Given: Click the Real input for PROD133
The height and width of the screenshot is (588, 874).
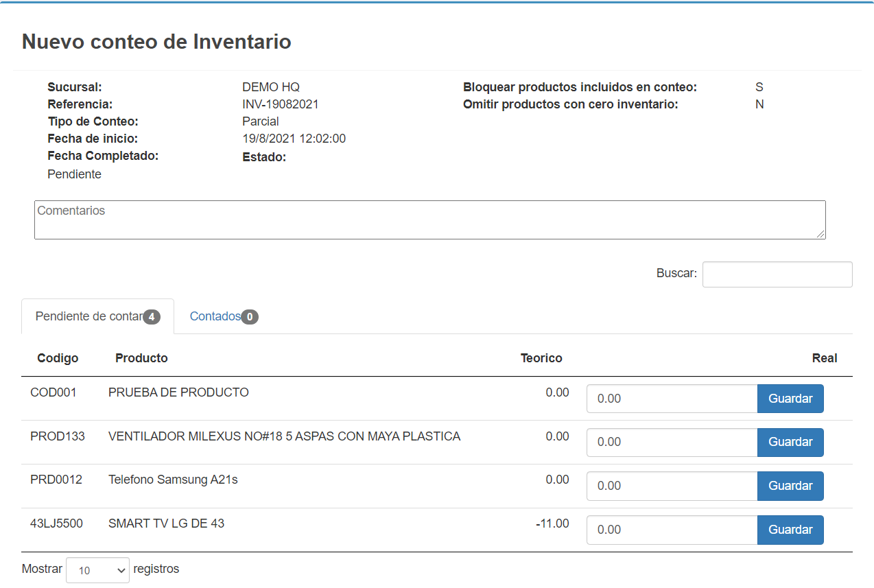Looking at the screenshot, I should (671, 442).
